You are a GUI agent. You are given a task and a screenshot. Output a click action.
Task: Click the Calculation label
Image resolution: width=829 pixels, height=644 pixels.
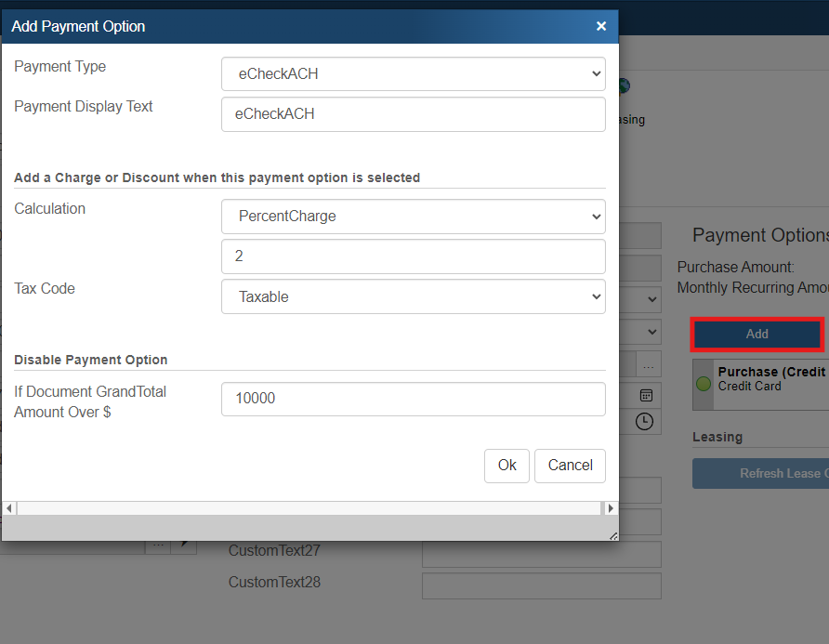(x=49, y=209)
